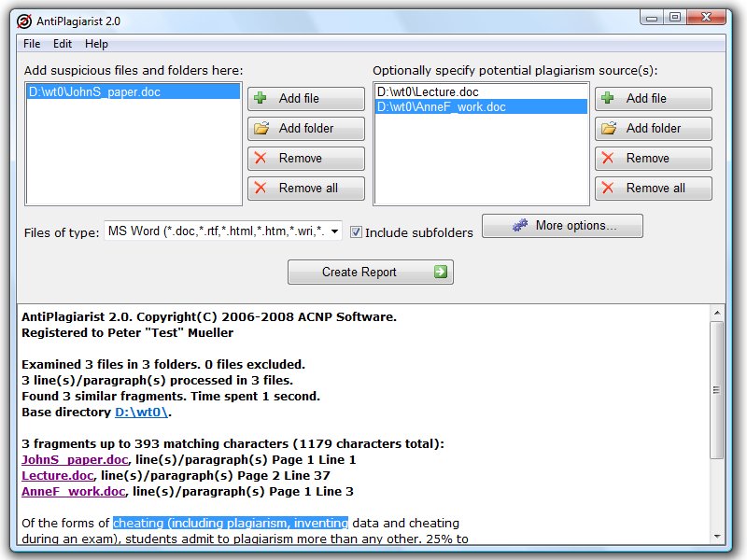Screen dimensions: 747x560
Task: Open the Lecture.doc link in report
Action: click(x=58, y=475)
